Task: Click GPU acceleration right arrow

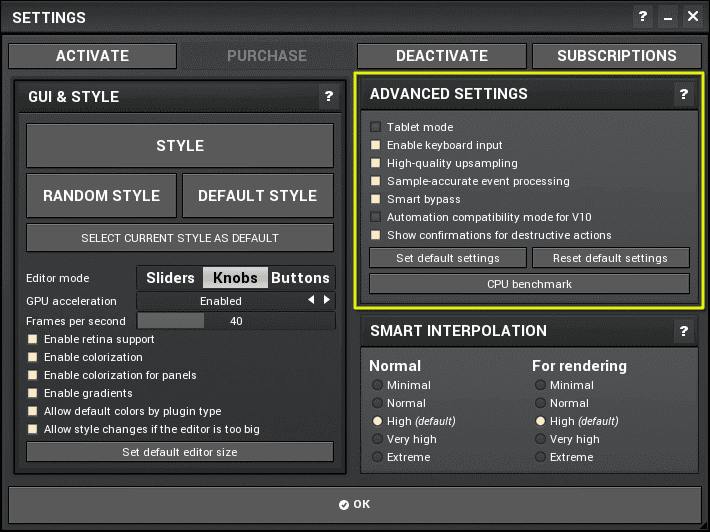Action: tap(326, 300)
